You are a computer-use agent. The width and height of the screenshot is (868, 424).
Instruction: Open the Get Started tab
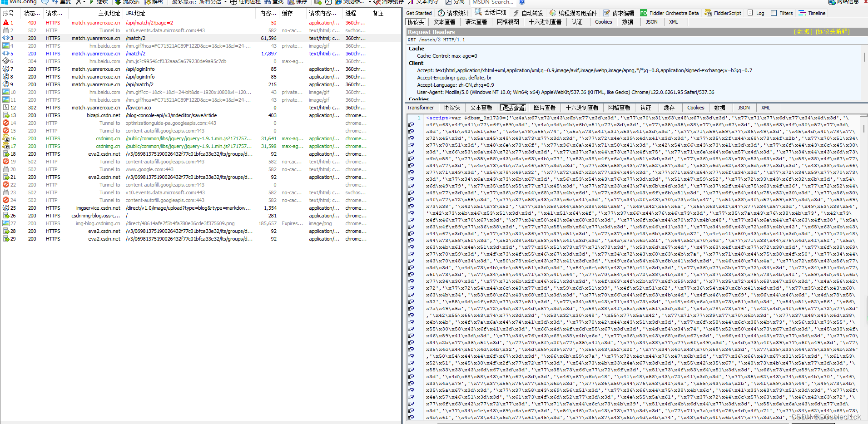pos(419,13)
